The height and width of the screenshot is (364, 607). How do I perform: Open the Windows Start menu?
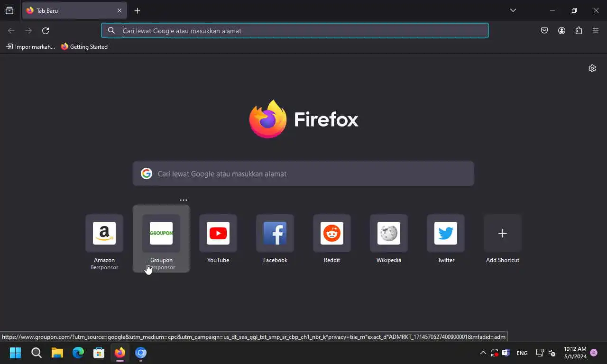[16, 353]
